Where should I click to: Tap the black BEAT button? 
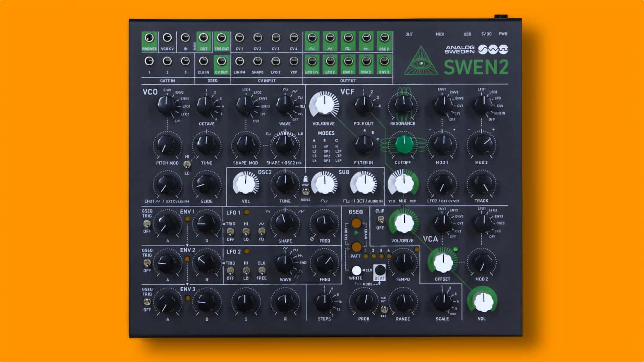[380, 271]
